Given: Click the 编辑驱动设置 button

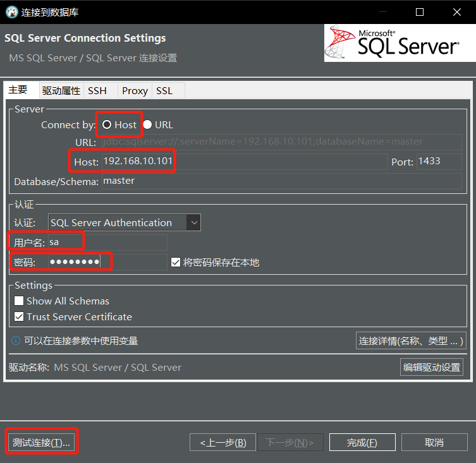Looking at the screenshot, I should click(x=431, y=367).
